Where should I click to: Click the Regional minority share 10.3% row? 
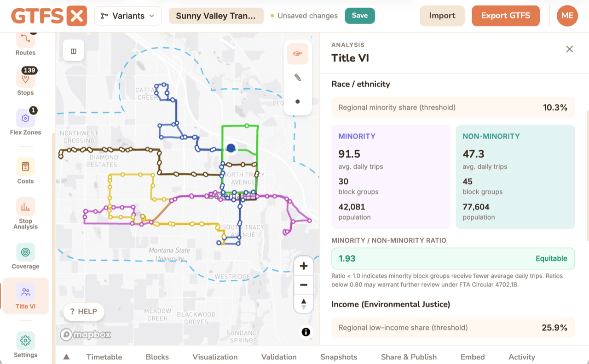coord(453,108)
